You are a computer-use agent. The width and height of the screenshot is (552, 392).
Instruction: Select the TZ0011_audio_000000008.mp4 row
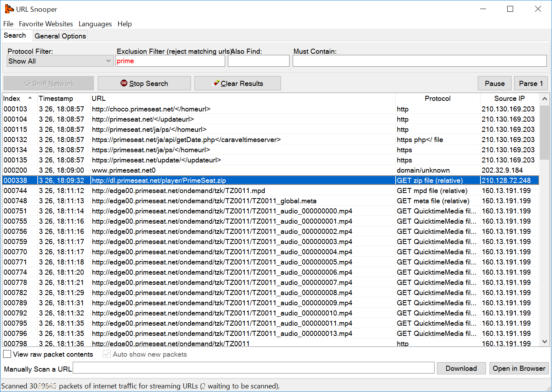[271, 293]
